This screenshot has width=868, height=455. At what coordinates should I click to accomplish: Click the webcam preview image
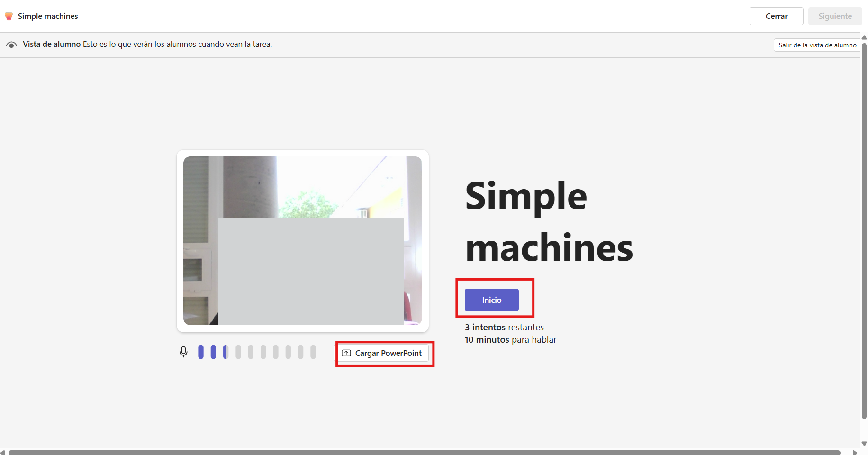(302, 241)
